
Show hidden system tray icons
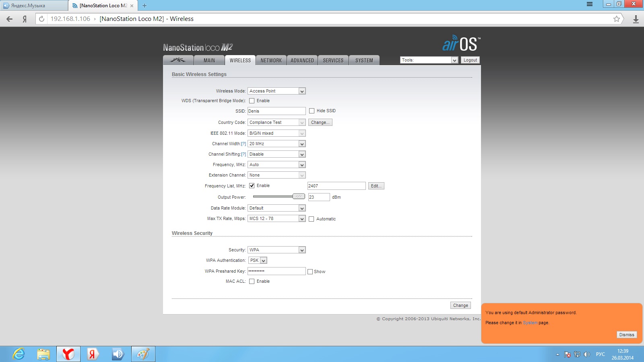(x=557, y=354)
